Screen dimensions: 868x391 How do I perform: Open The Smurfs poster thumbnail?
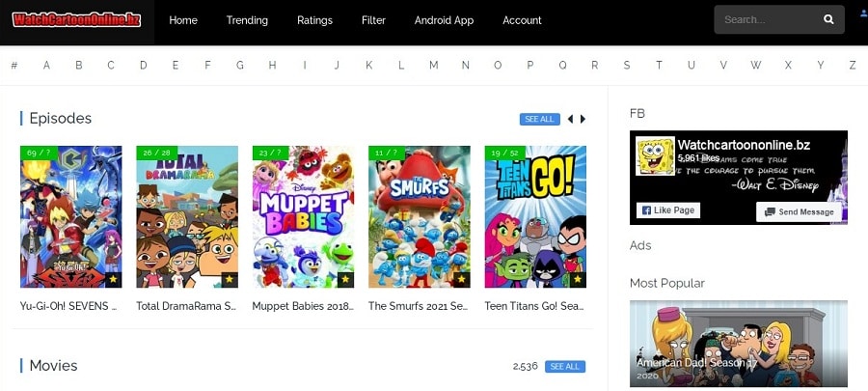[x=420, y=216]
